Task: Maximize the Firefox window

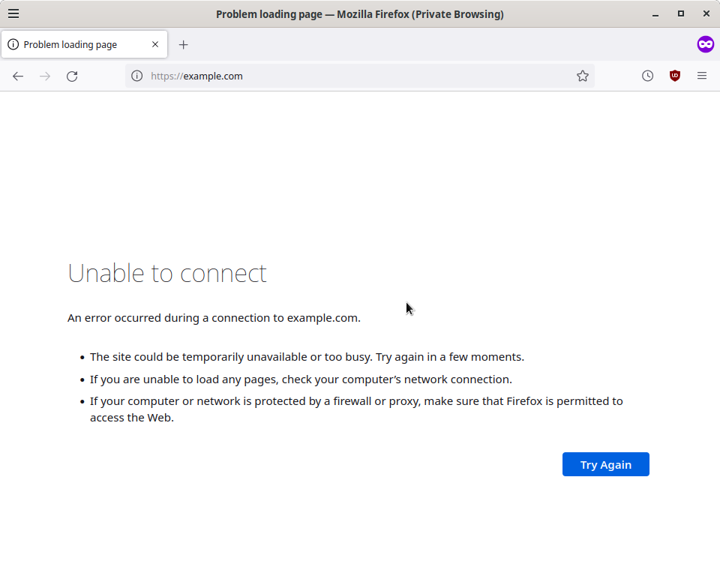Action: click(681, 13)
